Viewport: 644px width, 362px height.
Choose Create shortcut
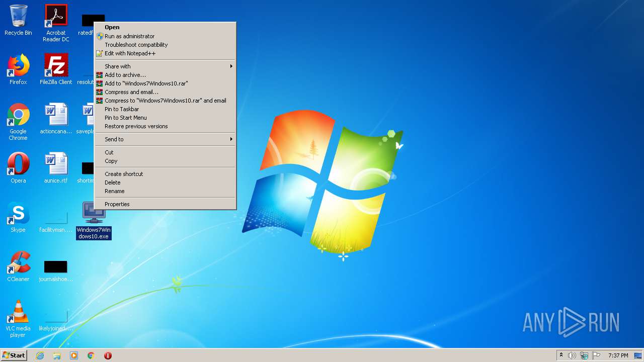pos(166,174)
